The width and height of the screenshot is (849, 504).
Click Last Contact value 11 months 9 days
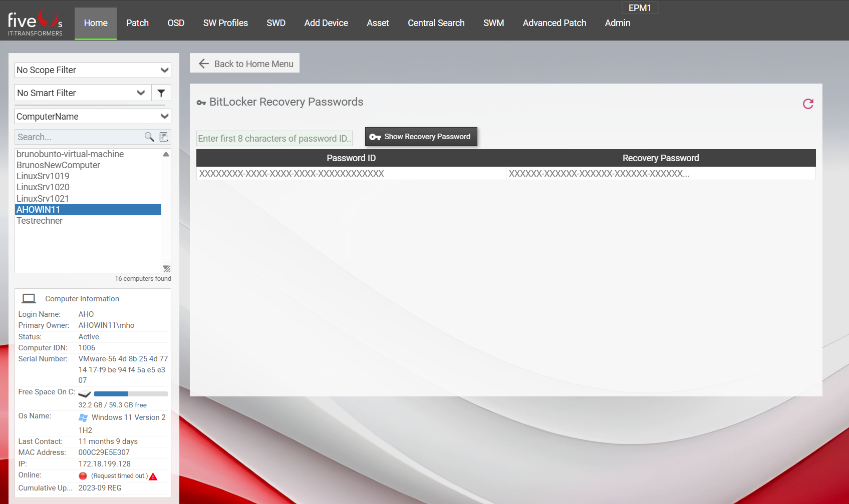click(108, 441)
